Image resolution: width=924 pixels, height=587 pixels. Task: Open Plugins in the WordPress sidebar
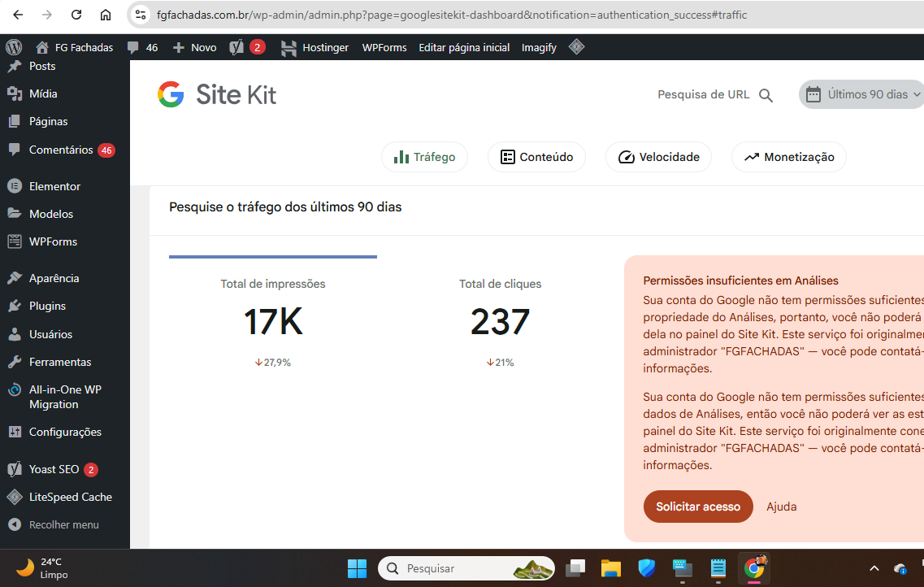pyautogui.click(x=47, y=306)
